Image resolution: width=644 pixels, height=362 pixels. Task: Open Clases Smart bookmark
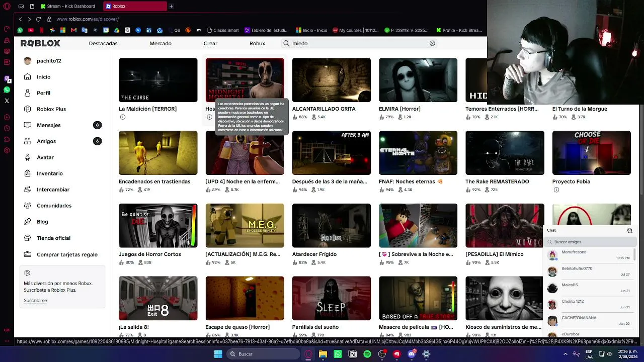(x=222, y=30)
